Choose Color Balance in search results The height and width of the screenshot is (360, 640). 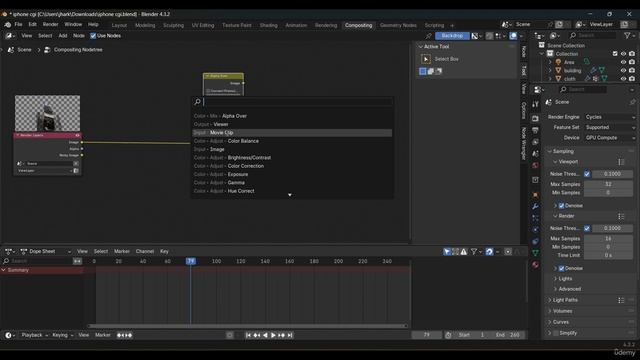[292, 141]
